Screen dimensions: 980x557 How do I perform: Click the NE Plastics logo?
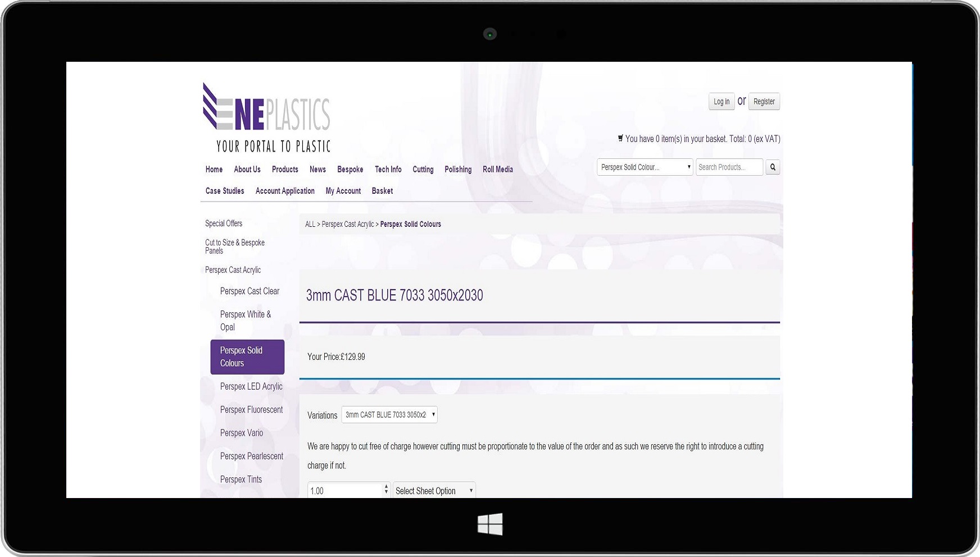click(266, 118)
